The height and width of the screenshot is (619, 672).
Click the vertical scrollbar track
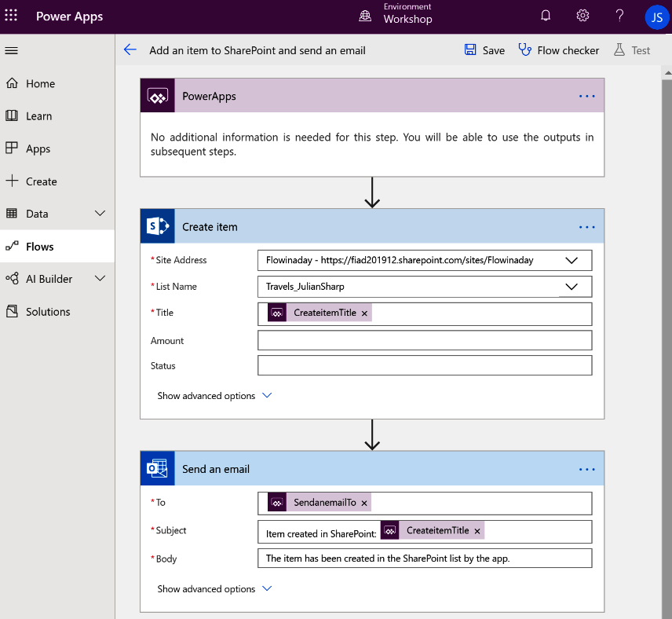tap(667, 348)
